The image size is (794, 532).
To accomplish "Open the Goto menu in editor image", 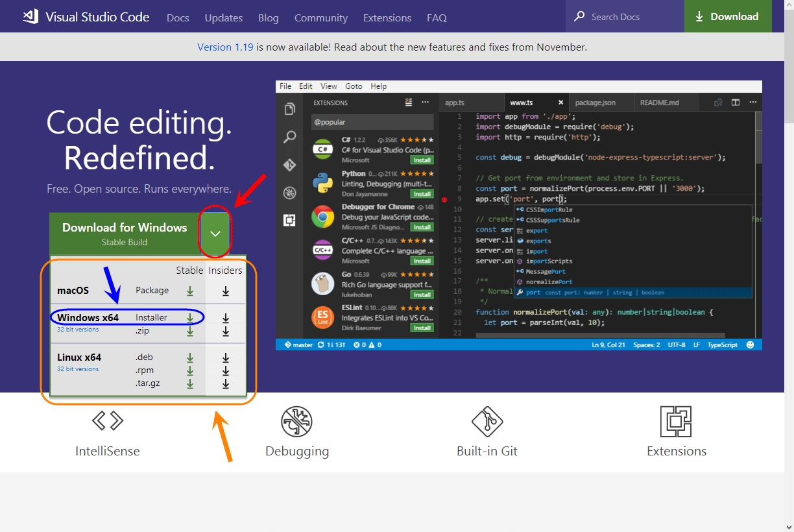I will pos(354,86).
